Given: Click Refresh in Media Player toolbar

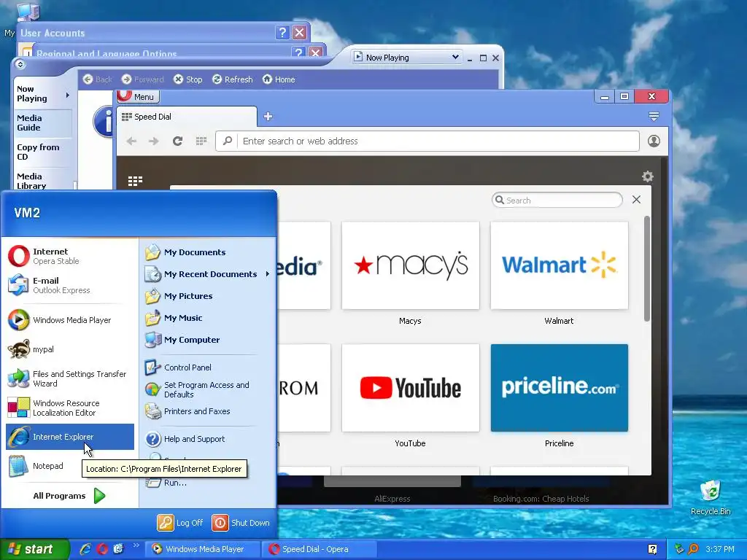Looking at the screenshot, I should [233, 79].
